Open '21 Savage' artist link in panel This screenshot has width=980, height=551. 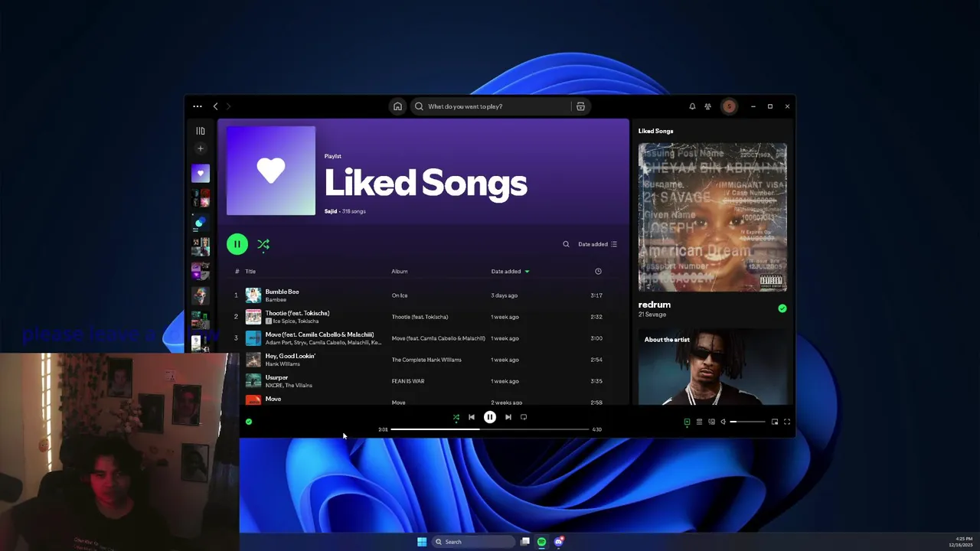pos(652,315)
